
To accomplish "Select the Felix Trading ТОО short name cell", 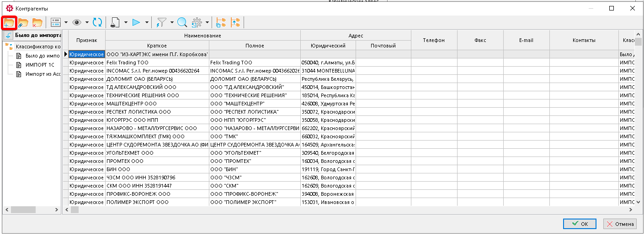I will [x=157, y=63].
